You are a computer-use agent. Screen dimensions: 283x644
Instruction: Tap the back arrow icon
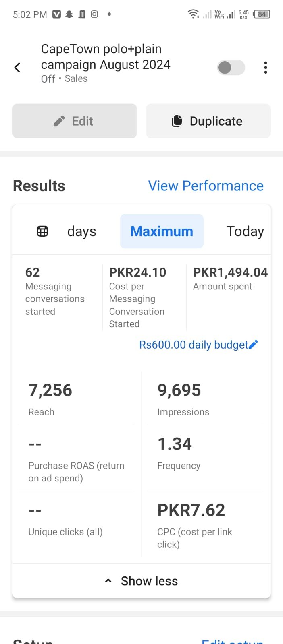click(17, 67)
